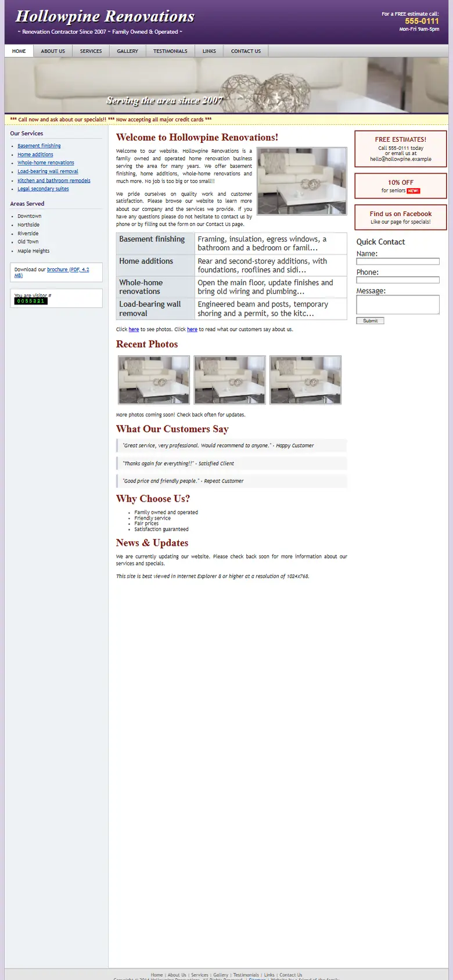The height and width of the screenshot is (980, 453).
Task: Visit Kitchen and bathroom remodels link
Action: pyautogui.click(x=54, y=181)
